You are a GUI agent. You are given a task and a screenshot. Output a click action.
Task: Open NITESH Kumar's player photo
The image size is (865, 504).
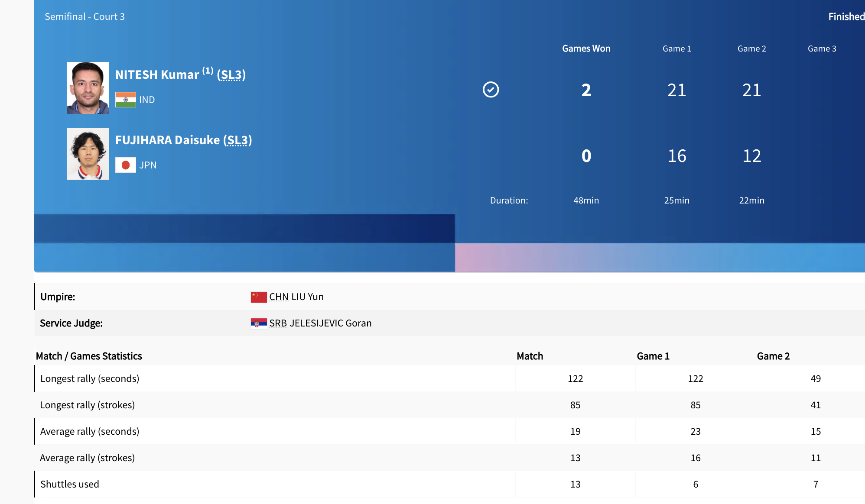[x=88, y=88]
